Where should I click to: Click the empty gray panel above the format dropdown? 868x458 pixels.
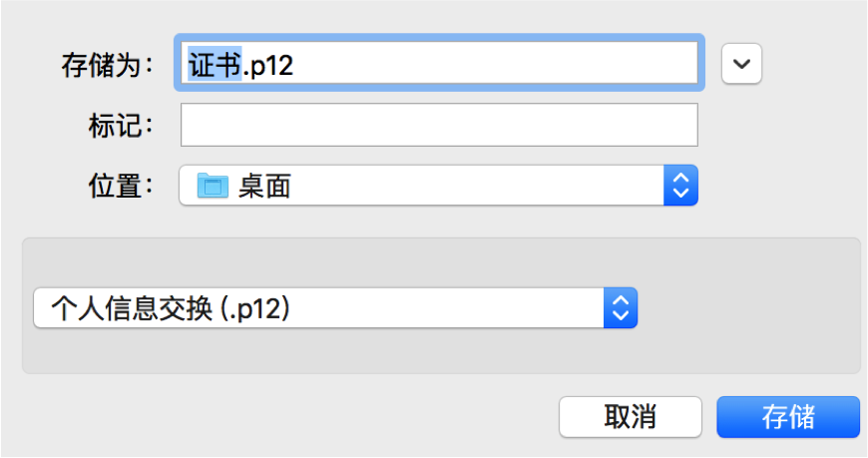[439, 261]
